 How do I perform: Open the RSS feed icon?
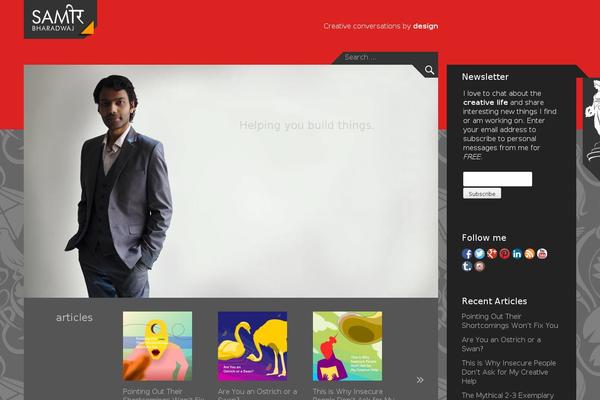[530, 254]
